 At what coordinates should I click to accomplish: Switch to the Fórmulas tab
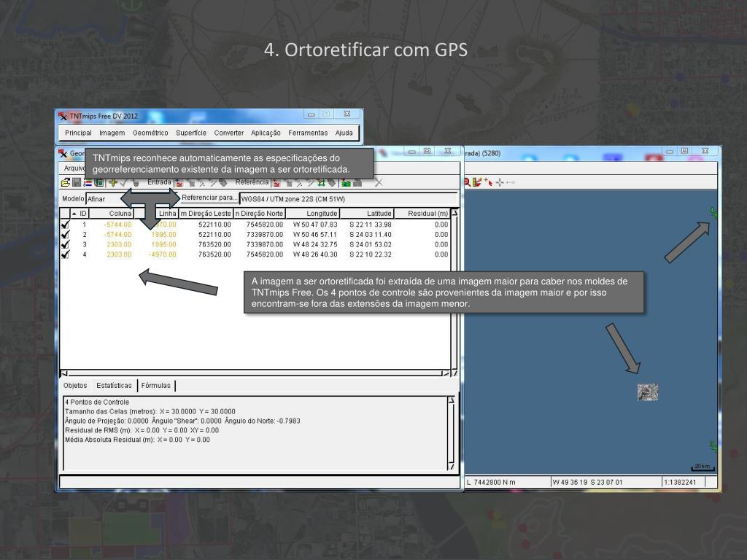[156, 385]
